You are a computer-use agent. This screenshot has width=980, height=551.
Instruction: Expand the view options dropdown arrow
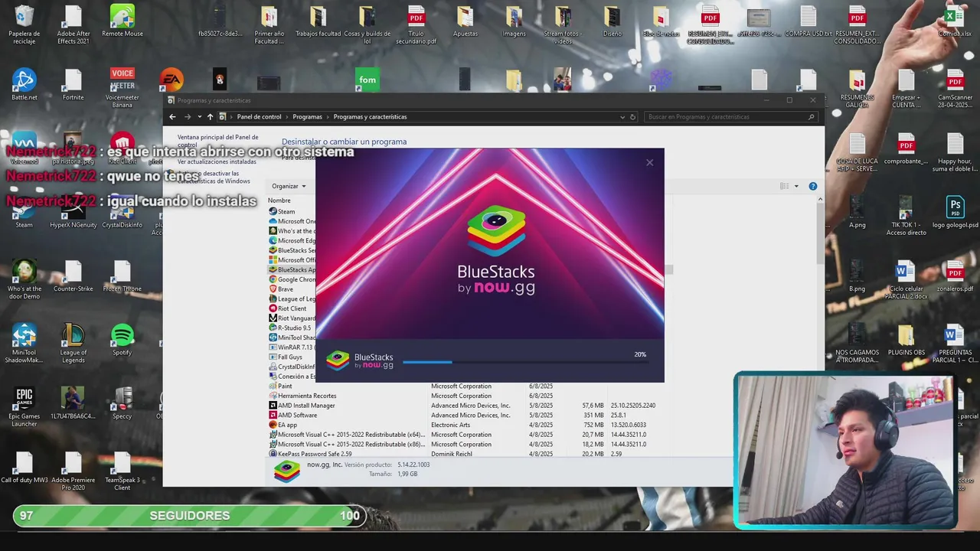click(x=796, y=186)
